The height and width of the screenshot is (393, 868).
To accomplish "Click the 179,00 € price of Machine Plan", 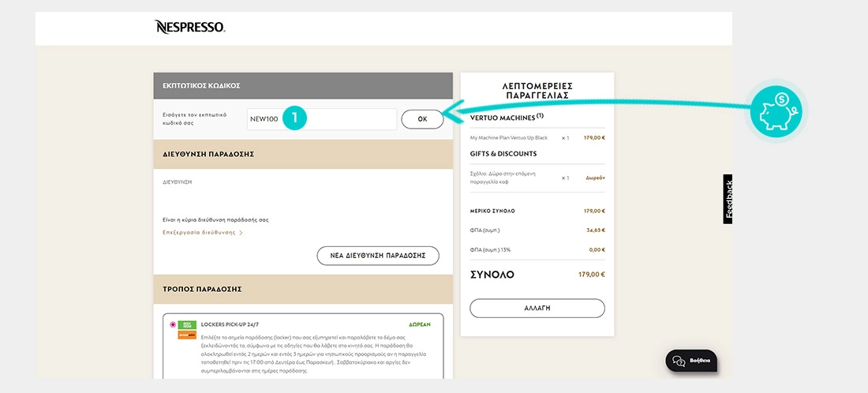I will point(594,137).
